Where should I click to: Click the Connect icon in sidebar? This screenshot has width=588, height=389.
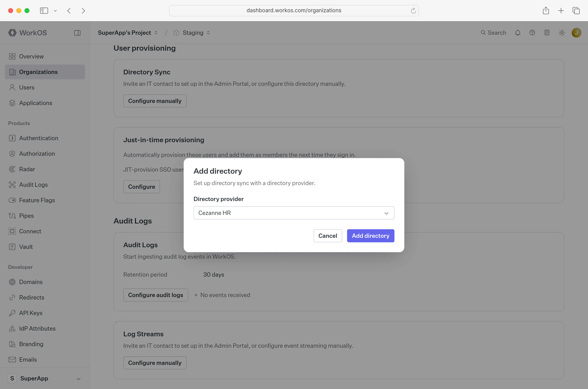[12, 231]
